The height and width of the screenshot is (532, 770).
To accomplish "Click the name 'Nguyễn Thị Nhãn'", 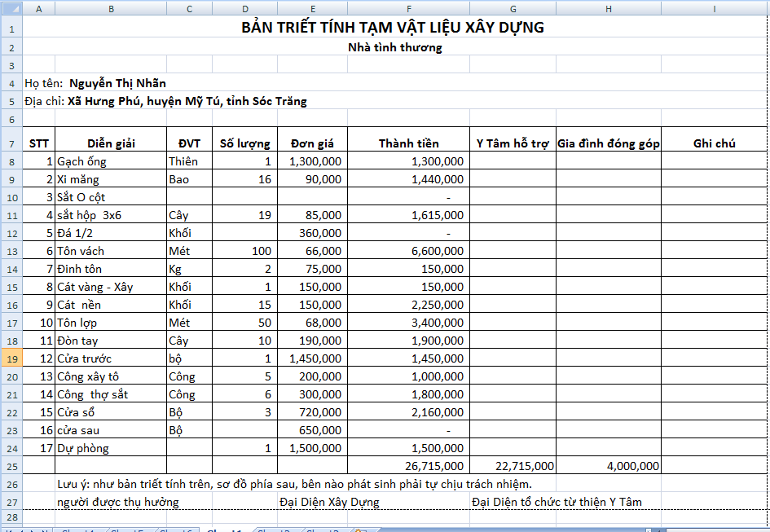I will (117, 83).
